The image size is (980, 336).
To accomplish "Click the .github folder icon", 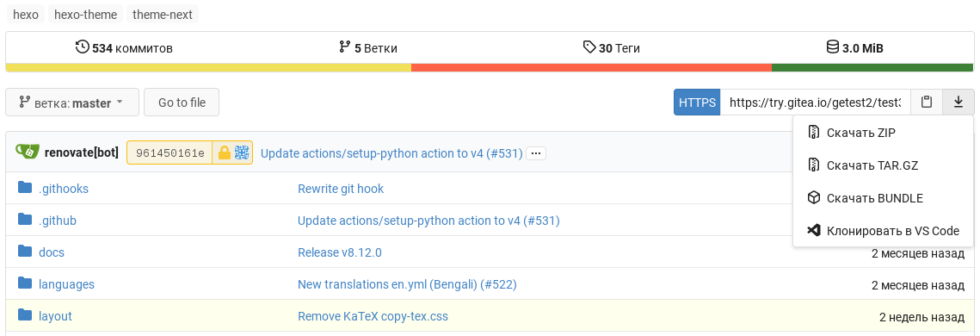I will (25, 219).
